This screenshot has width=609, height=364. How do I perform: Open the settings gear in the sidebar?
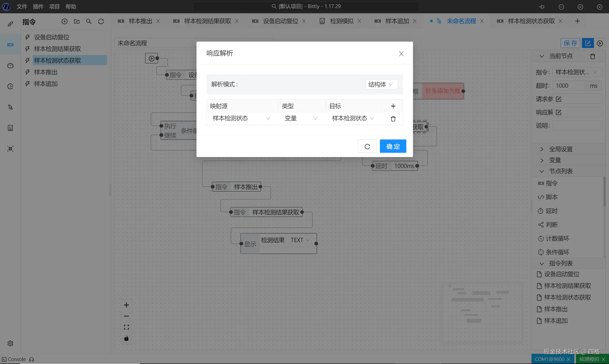(10, 343)
